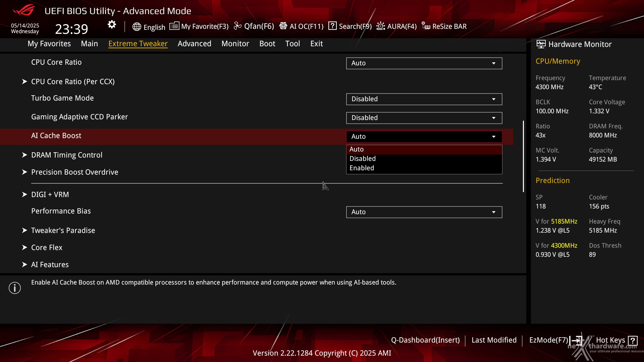Choose Disabled in AI Cache Boost list
Viewport: 644px width, 362px height.
click(x=424, y=159)
